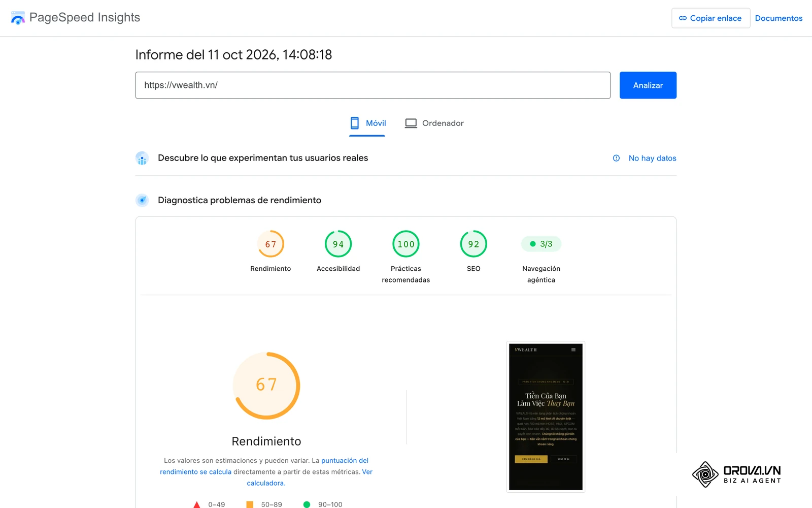Click the info icon next to No hay datos
This screenshot has width=812, height=508.
tap(616, 158)
